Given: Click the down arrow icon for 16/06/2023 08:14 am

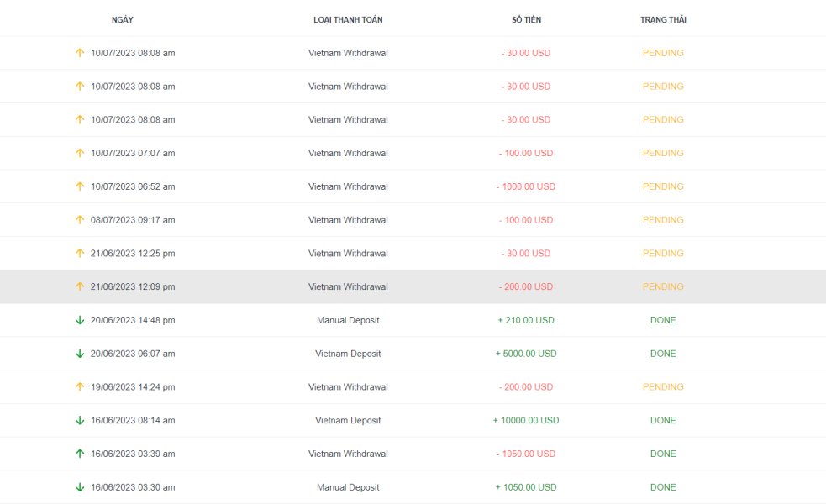Looking at the screenshot, I should (x=80, y=420).
